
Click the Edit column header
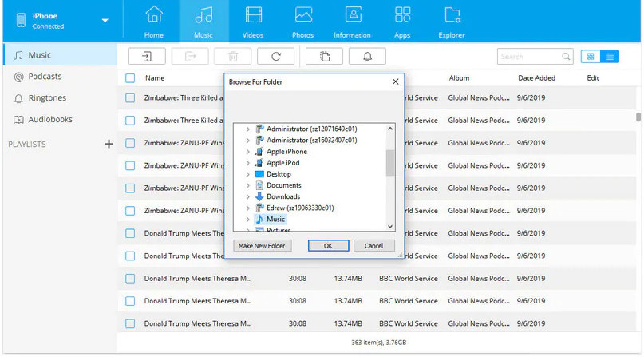593,78
